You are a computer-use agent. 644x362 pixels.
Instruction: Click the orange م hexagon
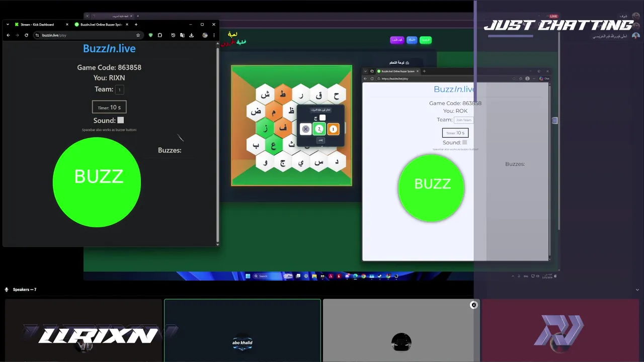point(274,112)
